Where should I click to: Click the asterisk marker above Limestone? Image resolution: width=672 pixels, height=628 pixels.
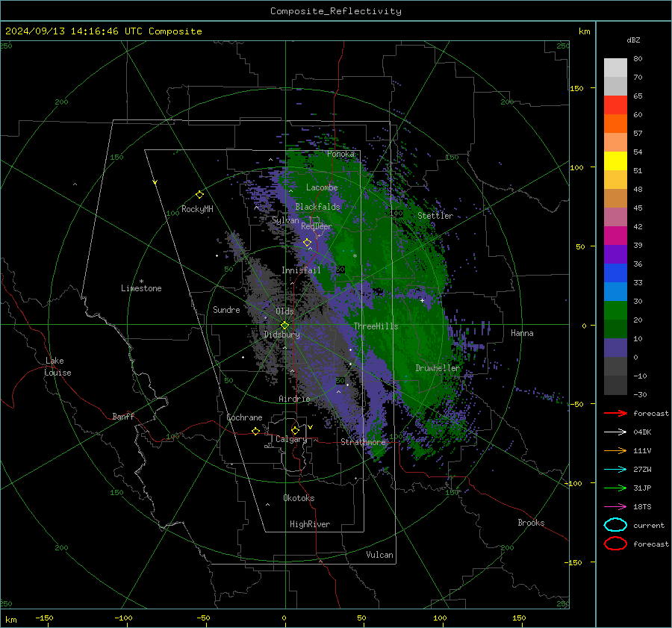141,282
